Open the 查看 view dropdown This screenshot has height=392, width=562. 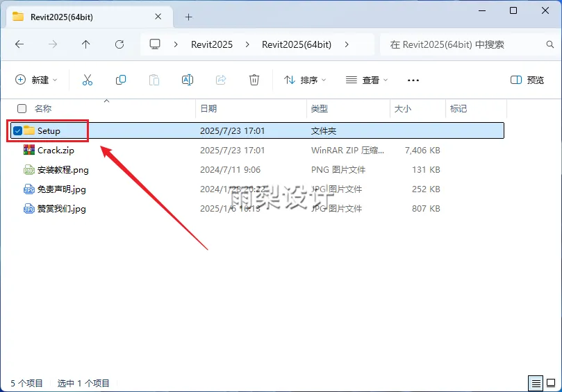pos(367,80)
